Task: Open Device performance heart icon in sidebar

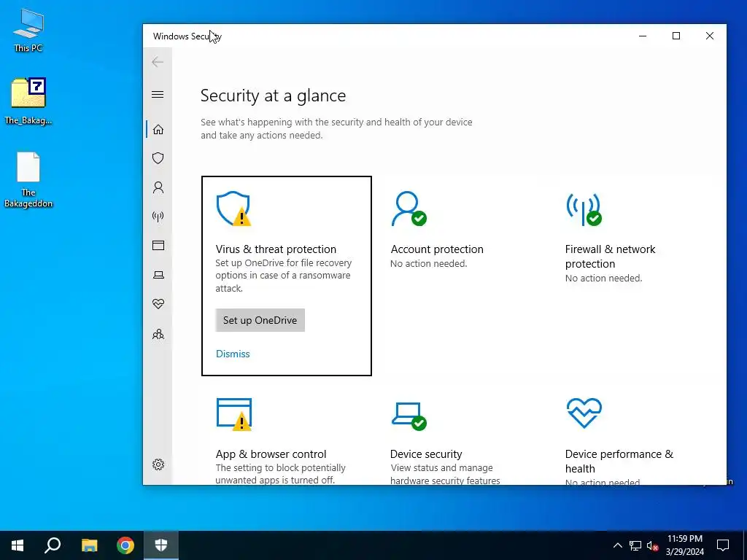Action: click(x=158, y=304)
